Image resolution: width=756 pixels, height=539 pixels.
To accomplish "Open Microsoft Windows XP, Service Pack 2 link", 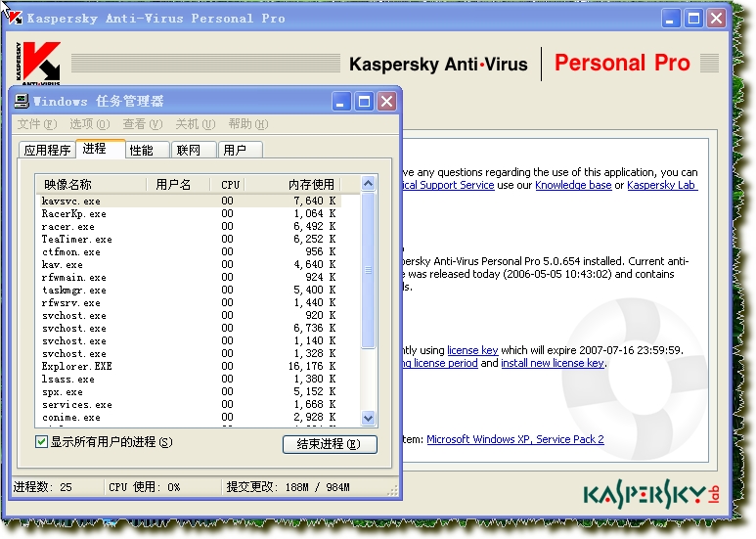I will tap(515, 439).
